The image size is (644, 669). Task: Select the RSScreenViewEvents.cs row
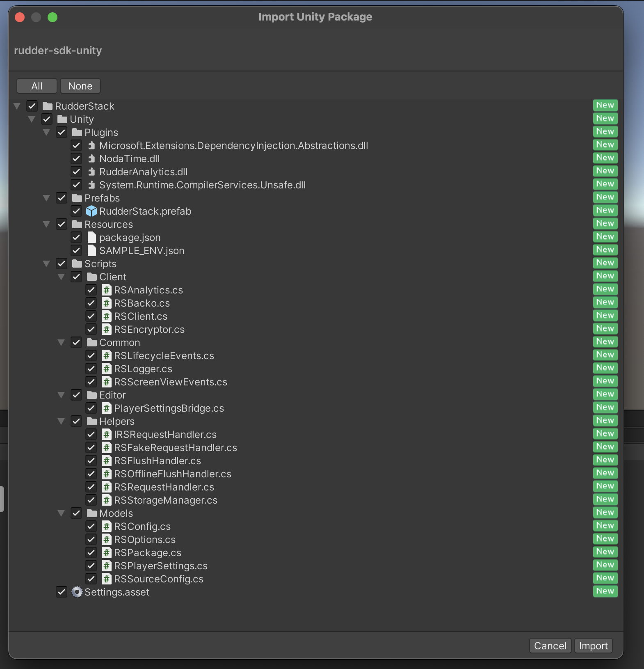pos(315,382)
